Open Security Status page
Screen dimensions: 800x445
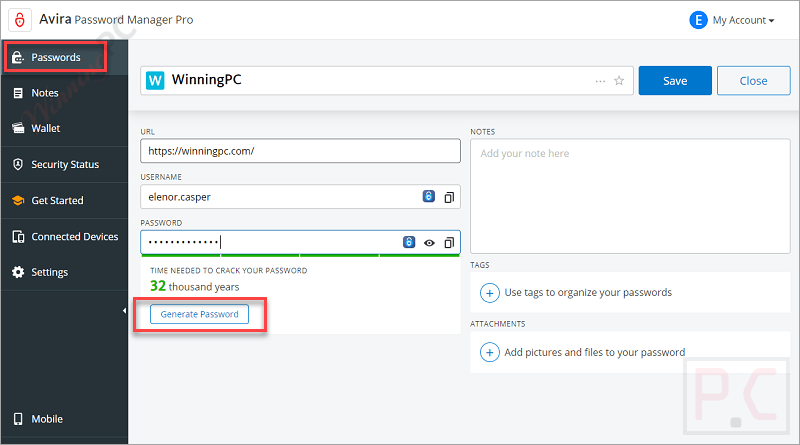point(65,164)
